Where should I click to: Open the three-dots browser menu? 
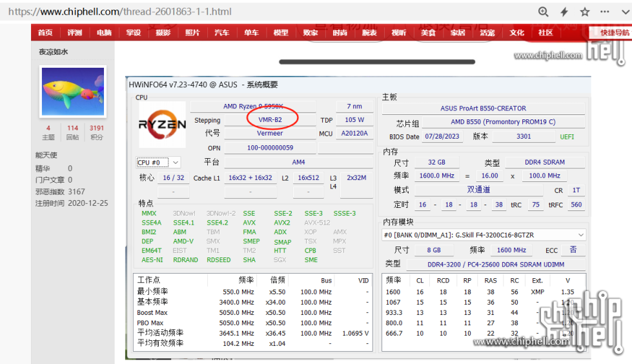605,12
